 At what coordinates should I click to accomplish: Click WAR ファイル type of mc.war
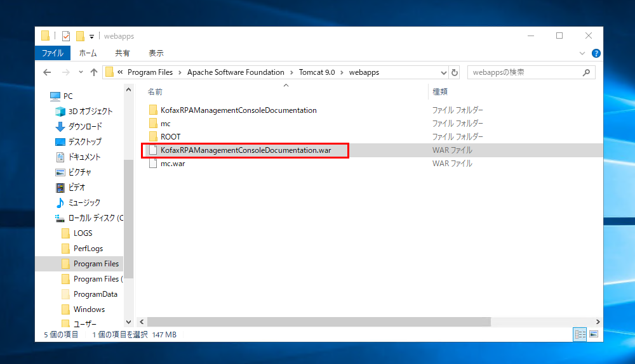tap(452, 164)
